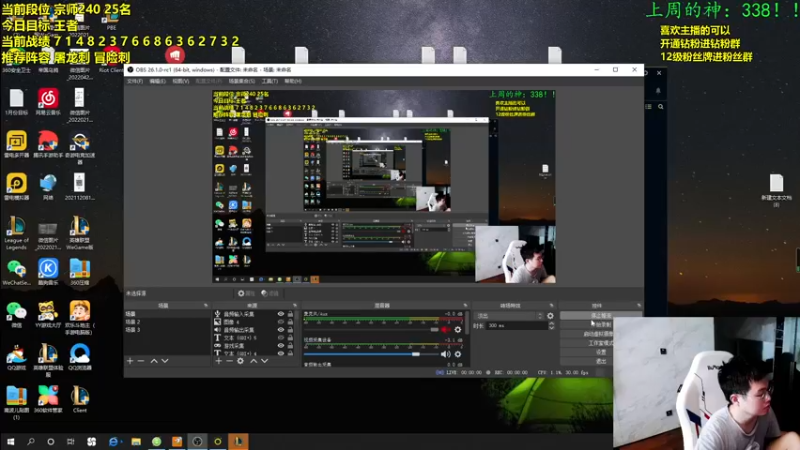800x450 pixels.
Task: Pop out the Controls dock panel
Action: pos(639,306)
